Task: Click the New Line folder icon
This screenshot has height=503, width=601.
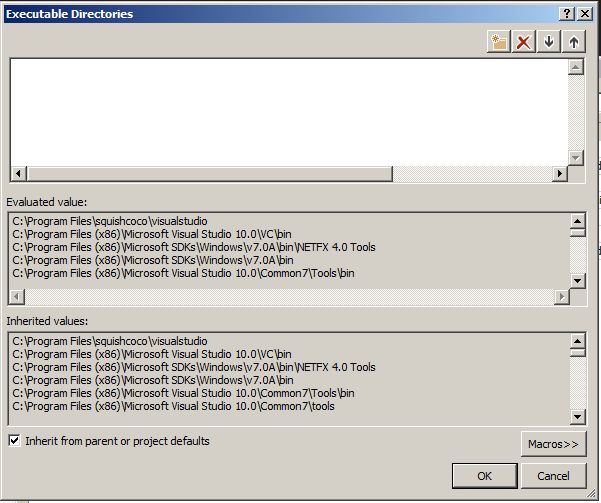Action: pos(499,41)
